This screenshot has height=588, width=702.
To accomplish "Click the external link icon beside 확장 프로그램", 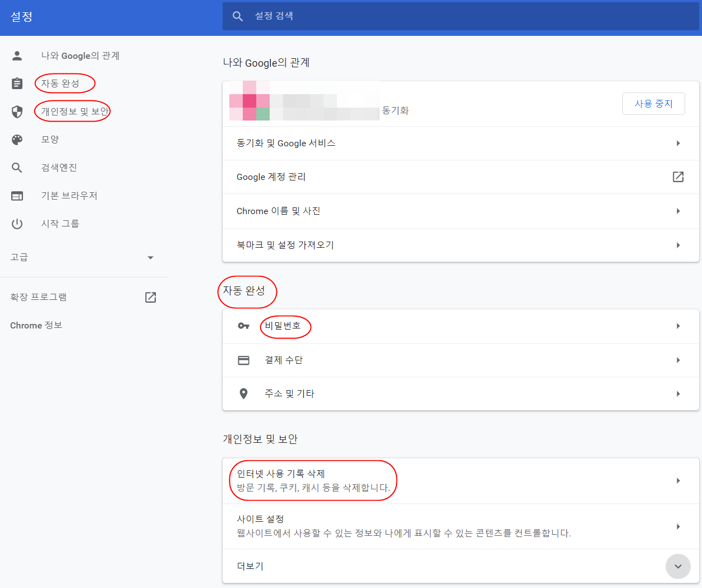I will coord(150,297).
